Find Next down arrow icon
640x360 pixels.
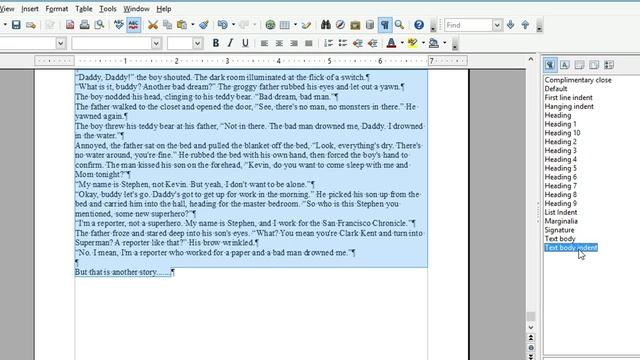(510, 25)
